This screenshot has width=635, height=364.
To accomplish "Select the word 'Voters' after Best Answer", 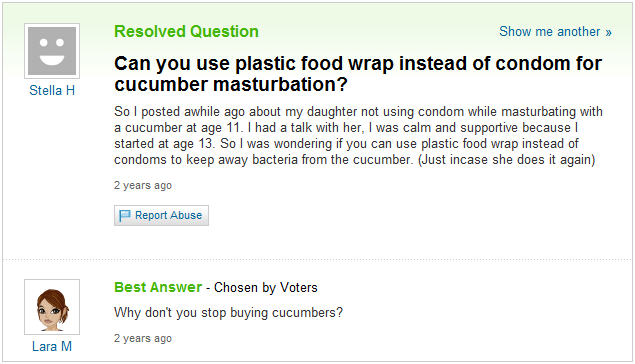I will tap(299, 287).
